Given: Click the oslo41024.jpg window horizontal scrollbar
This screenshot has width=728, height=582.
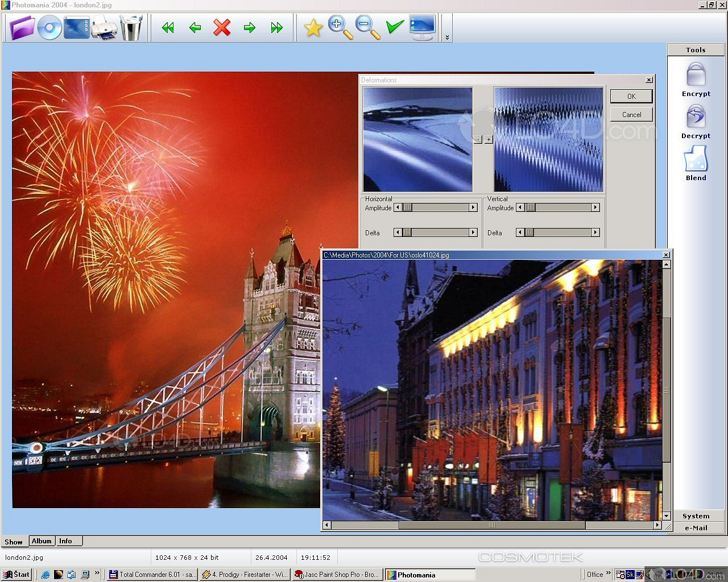Looking at the screenshot, I should [x=492, y=525].
